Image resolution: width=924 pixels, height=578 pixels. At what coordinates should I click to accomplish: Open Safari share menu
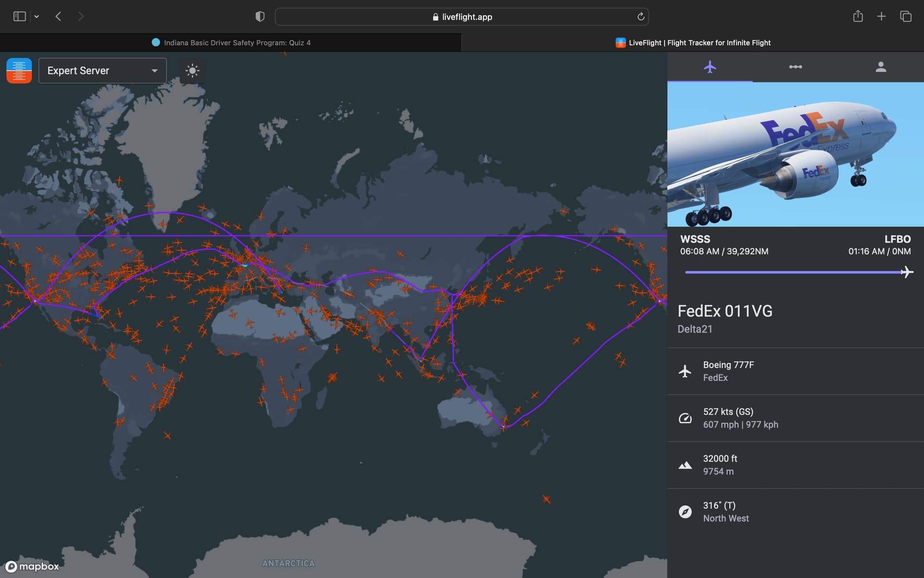tap(858, 17)
